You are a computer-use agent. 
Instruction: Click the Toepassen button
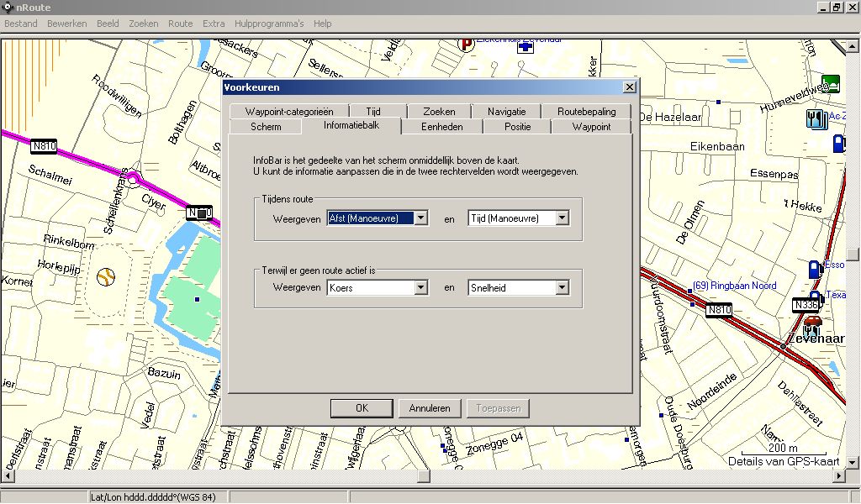click(498, 408)
